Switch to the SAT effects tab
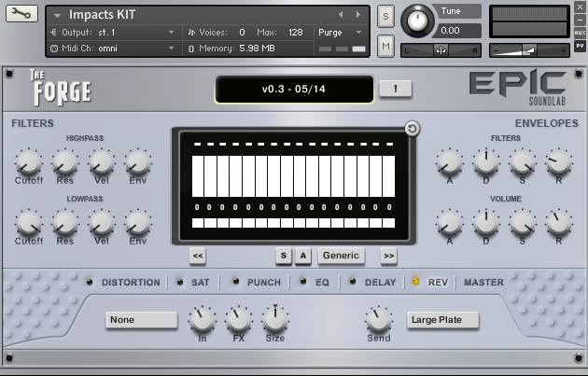This screenshot has height=376, width=588. pos(201,283)
